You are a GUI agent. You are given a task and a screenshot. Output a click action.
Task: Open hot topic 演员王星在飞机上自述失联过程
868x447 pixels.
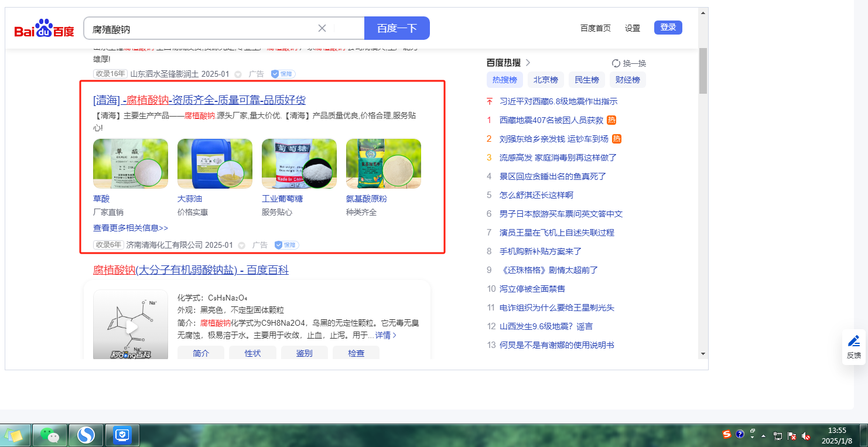point(557,233)
